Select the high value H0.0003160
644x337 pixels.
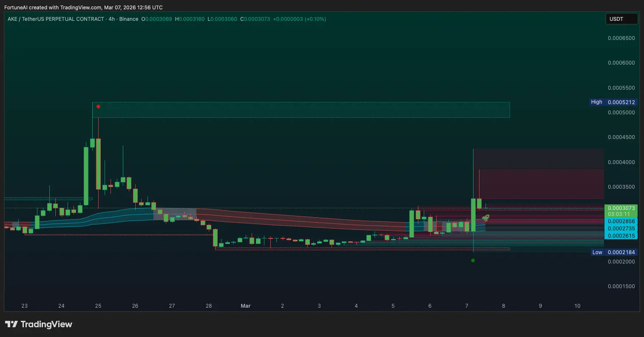(x=190, y=19)
